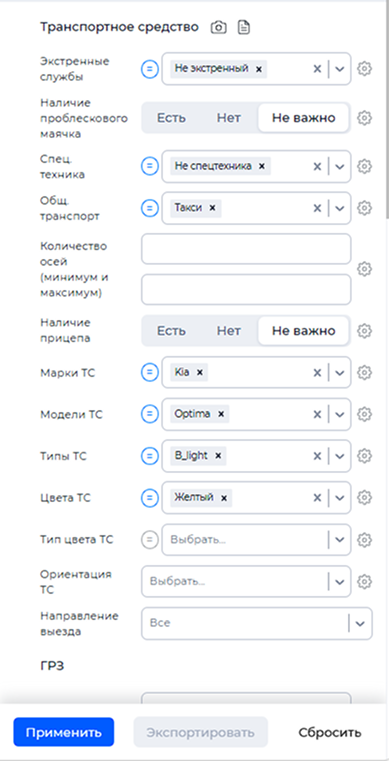Viewport: 389px width, 761px height.
Task: Remove the Желтый tag
Action: pos(224,497)
